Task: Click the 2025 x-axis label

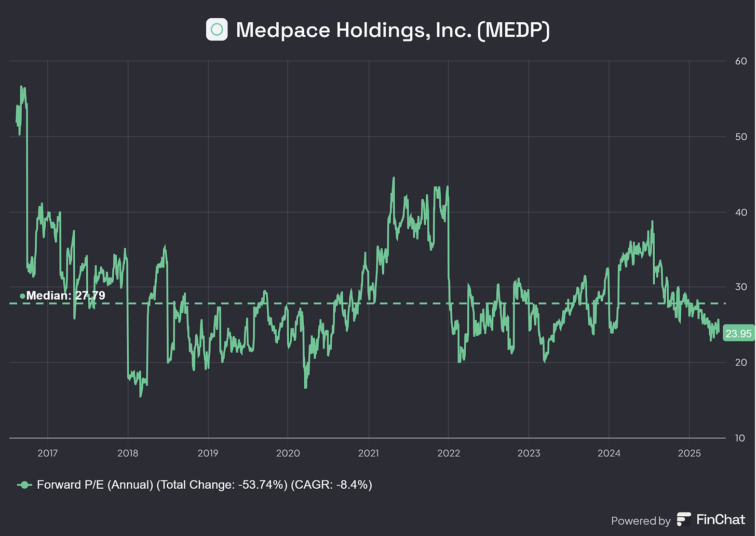Action: click(x=689, y=453)
